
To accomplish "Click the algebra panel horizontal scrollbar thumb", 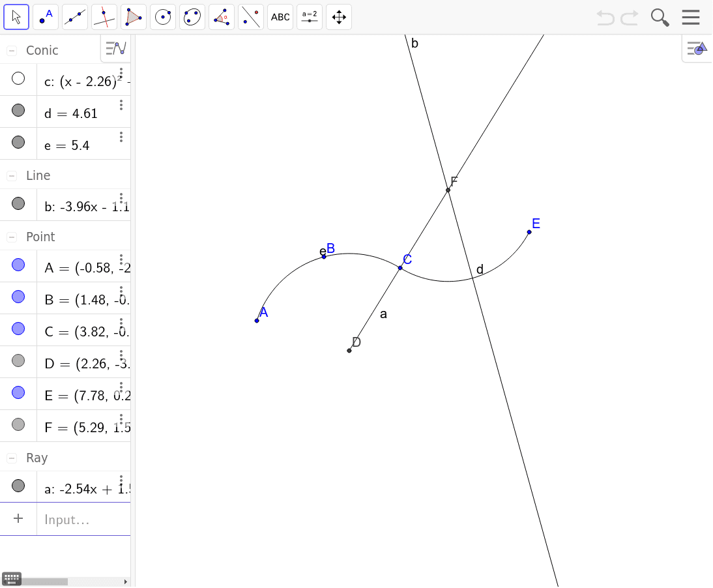I will (44, 581).
